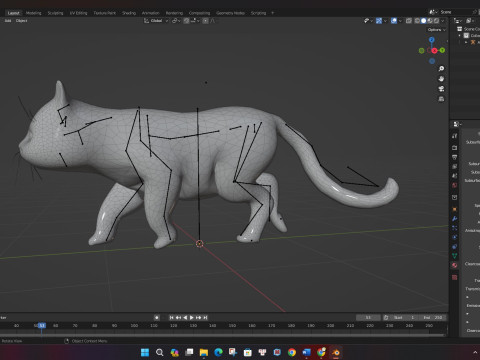Open the Tool properties tab icon

click(455, 136)
